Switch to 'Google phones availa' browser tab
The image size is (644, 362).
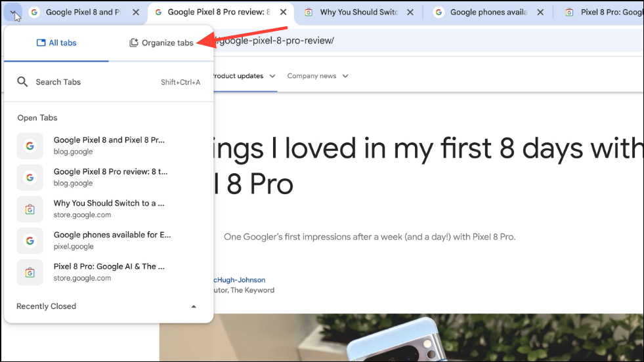[488, 12]
